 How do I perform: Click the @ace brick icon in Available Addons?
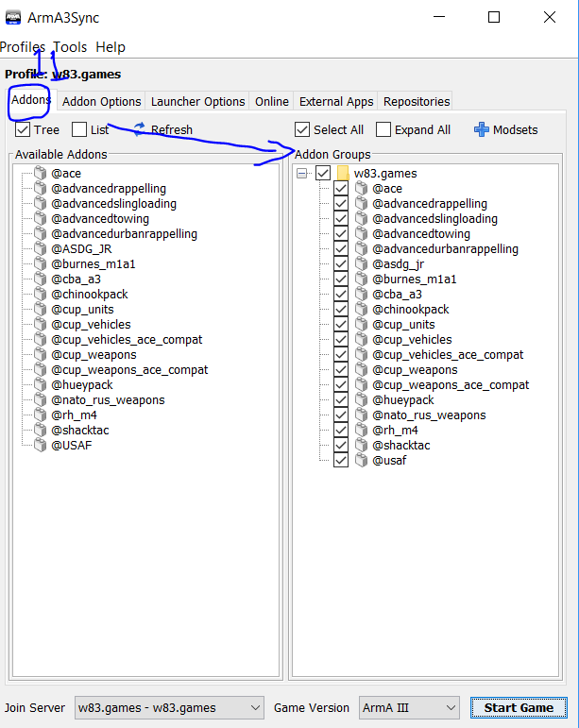coord(41,173)
